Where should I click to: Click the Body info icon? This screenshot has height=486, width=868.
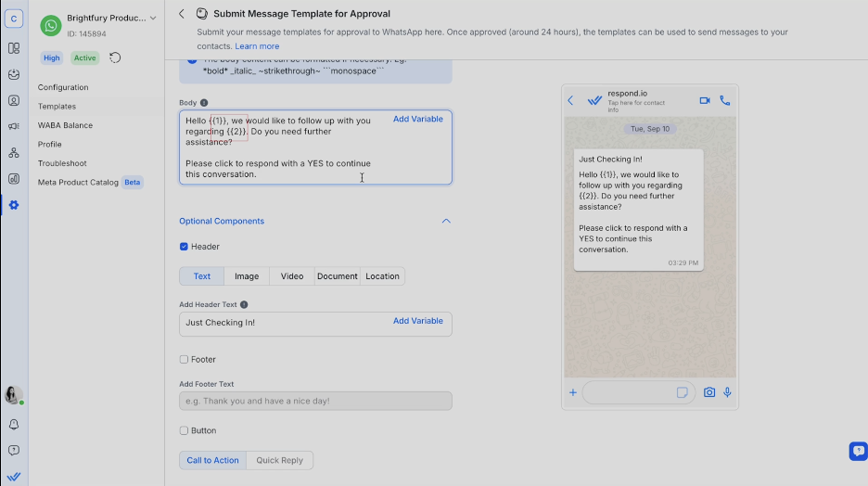pyautogui.click(x=204, y=103)
